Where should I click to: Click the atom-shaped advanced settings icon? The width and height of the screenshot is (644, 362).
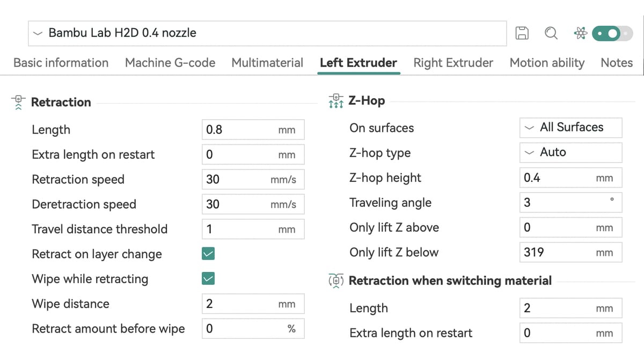click(x=580, y=33)
